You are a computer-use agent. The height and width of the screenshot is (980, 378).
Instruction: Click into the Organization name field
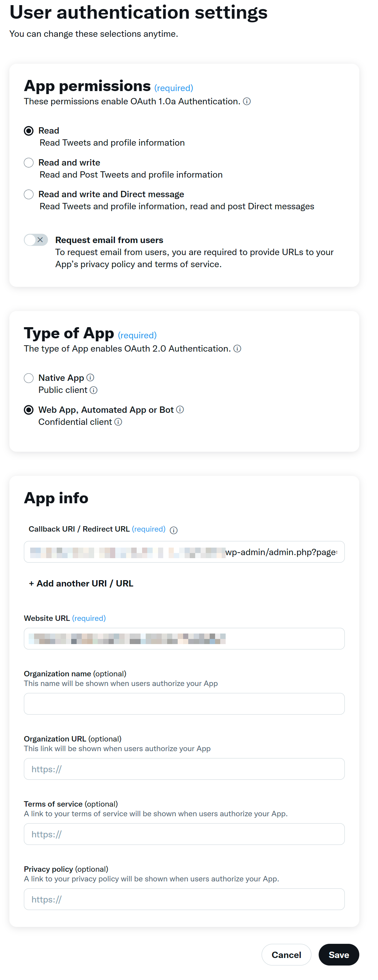pyautogui.click(x=184, y=703)
